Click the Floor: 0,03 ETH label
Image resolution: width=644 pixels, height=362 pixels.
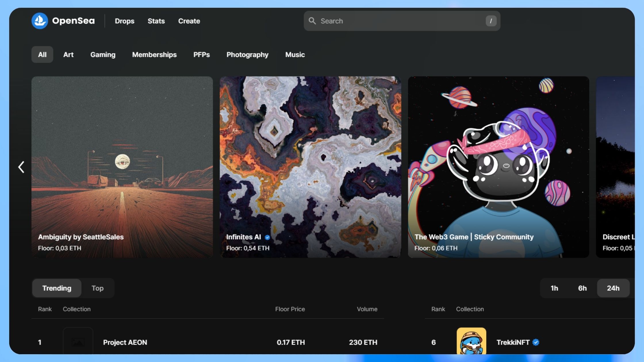pyautogui.click(x=60, y=248)
